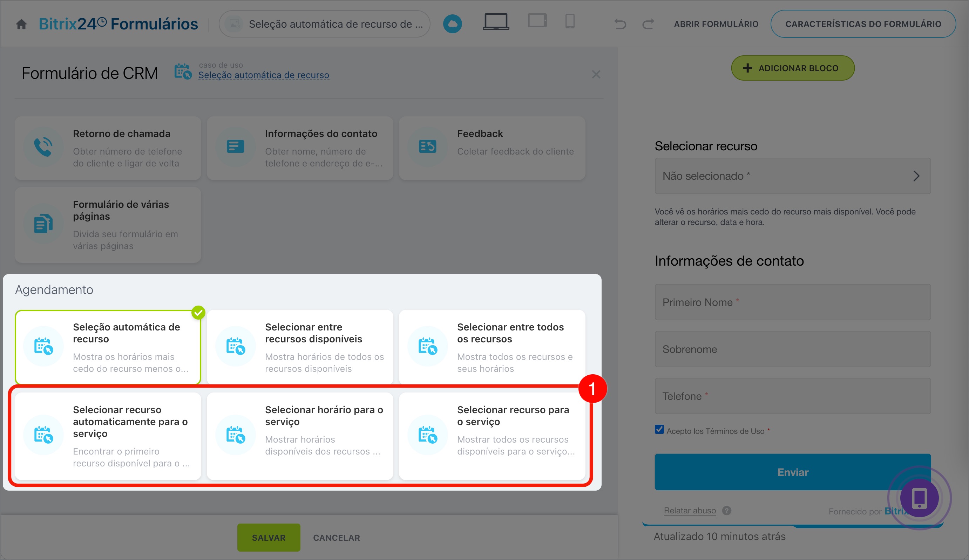969x560 pixels.
Task: Click help question mark near Relatar abuso
Action: point(726,511)
